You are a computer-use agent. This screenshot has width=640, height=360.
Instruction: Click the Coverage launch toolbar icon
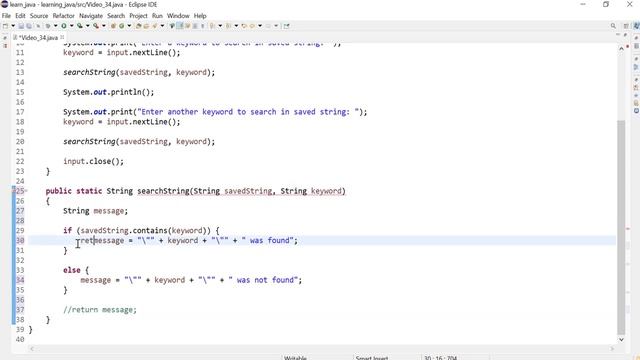pos(80,26)
